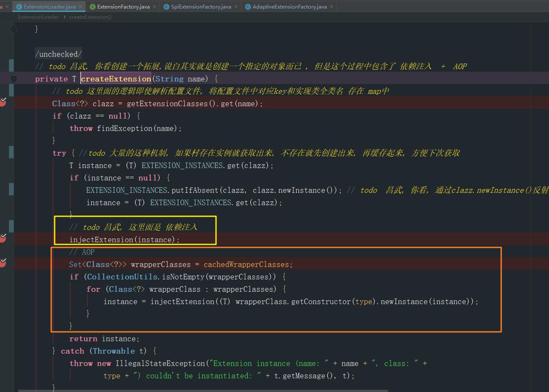Screen dimensions: 549x392
Task: Select createExtension() in the breadcrumb bar
Action: click(90, 17)
